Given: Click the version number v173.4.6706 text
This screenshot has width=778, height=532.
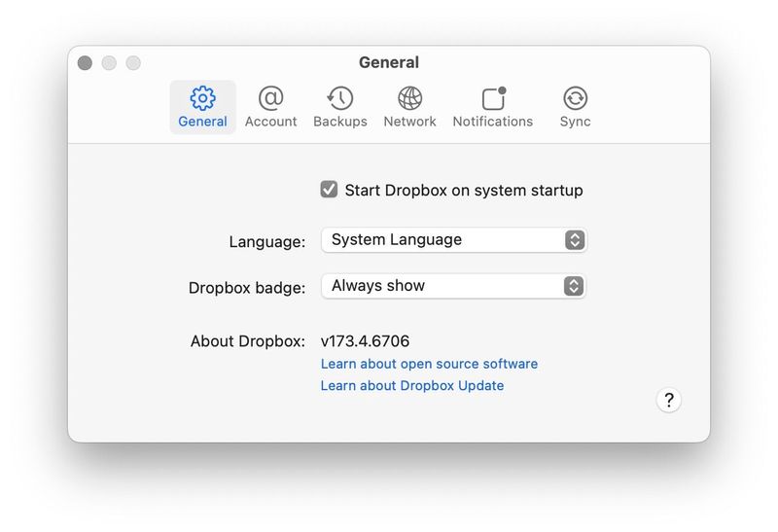Looking at the screenshot, I should 365,341.
